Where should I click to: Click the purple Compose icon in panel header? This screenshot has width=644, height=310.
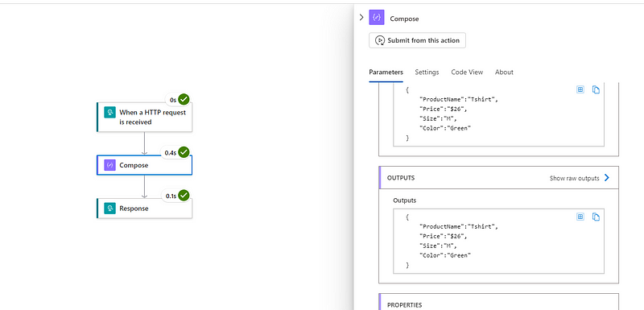click(377, 18)
